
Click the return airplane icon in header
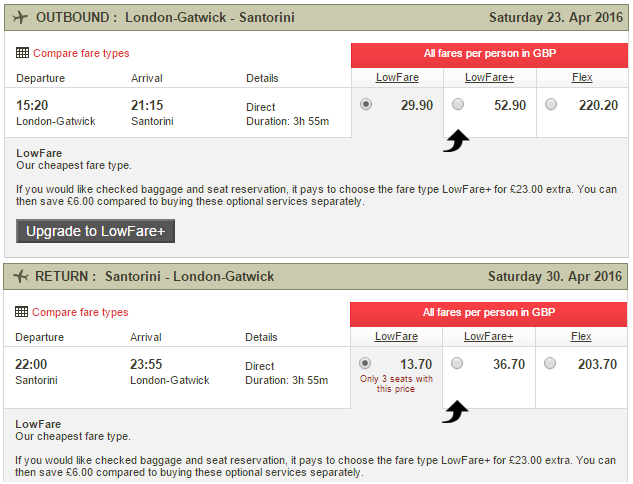click(21, 277)
